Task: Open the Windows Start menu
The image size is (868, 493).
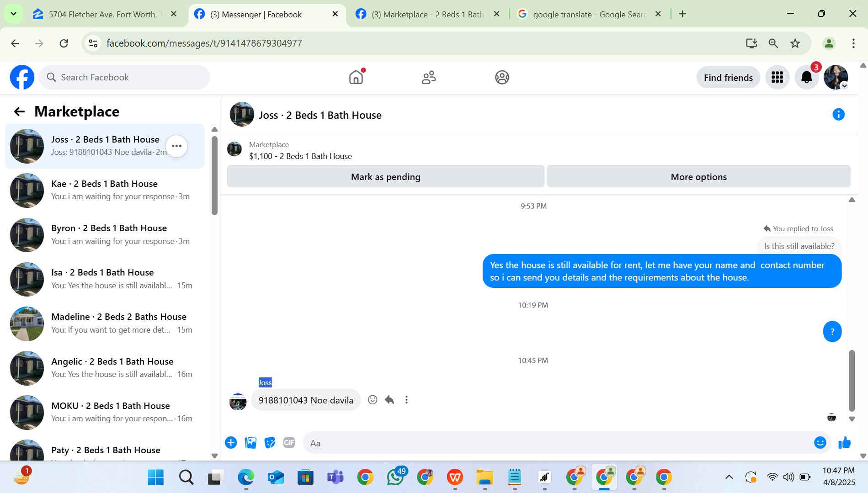Action: tap(156, 477)
